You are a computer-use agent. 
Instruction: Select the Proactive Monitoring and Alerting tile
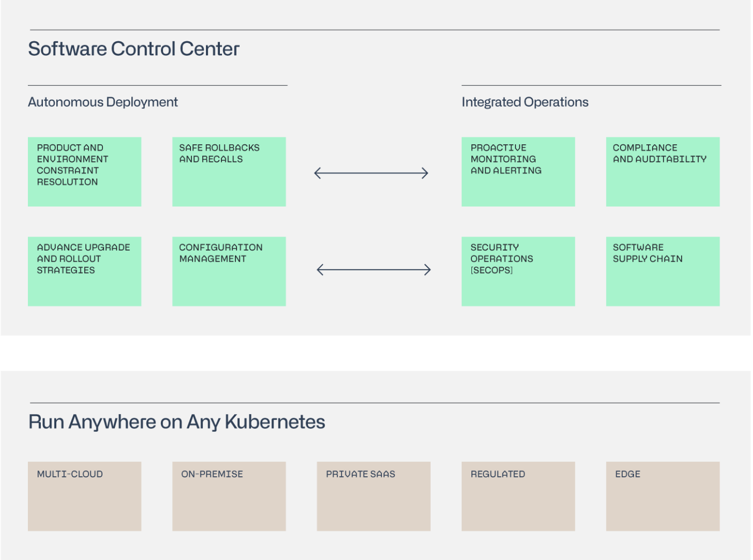pos(518,171)
